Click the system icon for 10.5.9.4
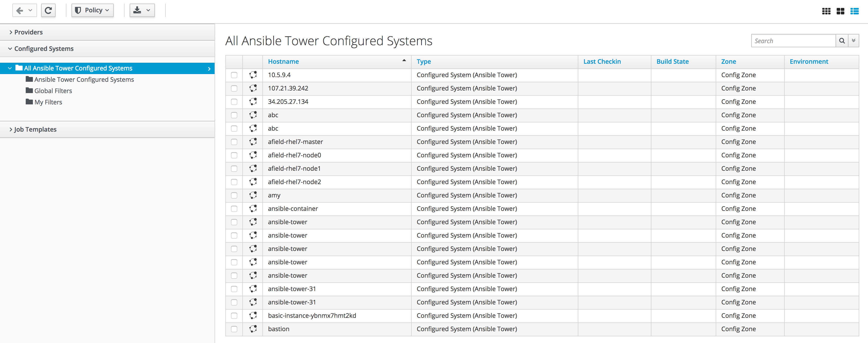 253,75
